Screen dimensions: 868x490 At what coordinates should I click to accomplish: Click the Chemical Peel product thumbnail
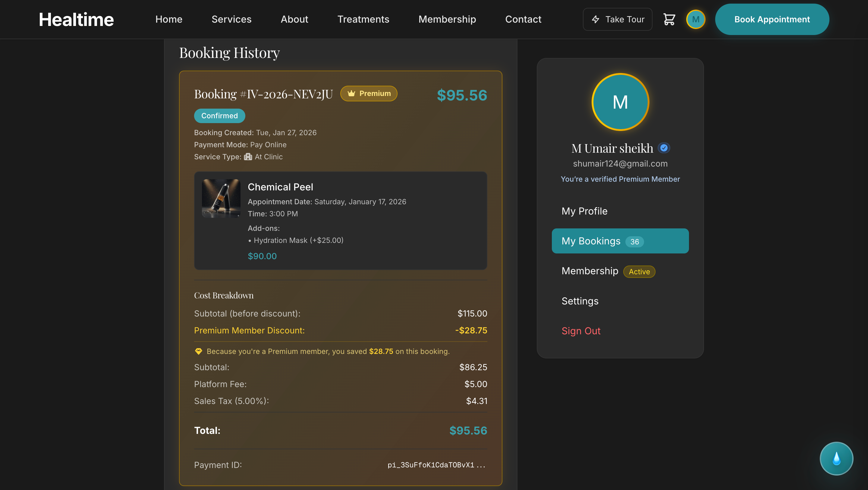click(221, 198)
